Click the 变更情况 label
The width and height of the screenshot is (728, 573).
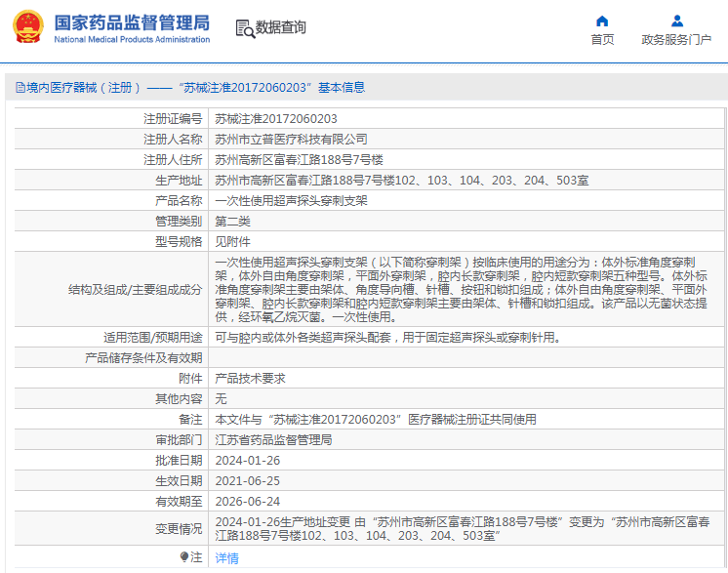click(x=179, y=528)
